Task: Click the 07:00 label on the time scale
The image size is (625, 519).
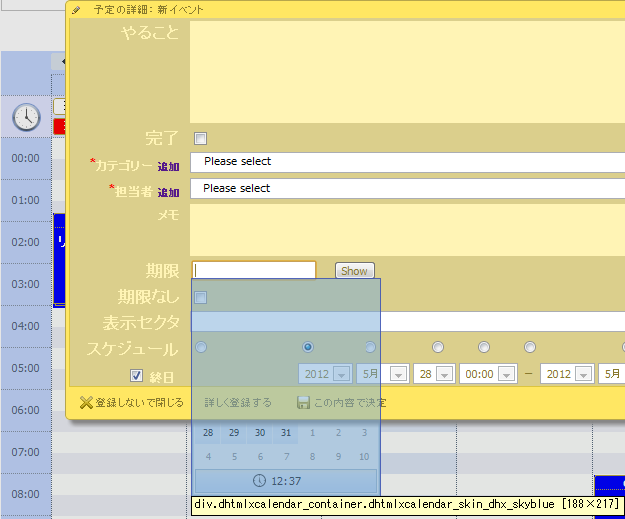Action: [26, 452]
